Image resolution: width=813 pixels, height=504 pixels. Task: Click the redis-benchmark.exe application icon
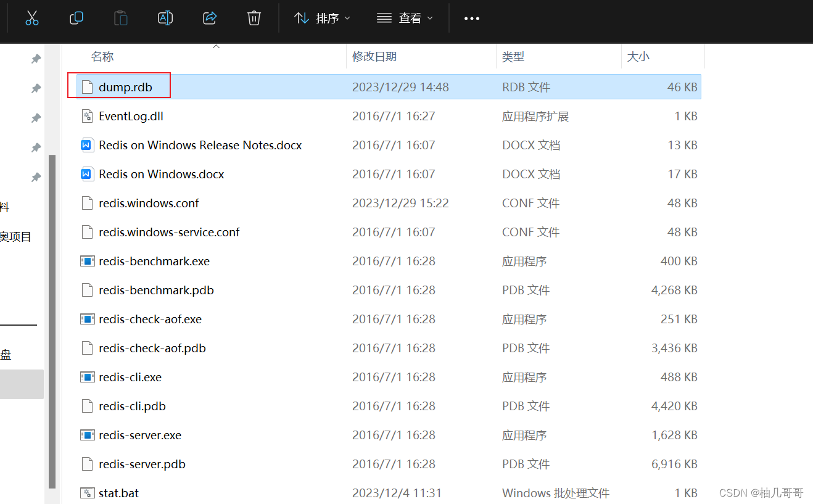point(87,261)
